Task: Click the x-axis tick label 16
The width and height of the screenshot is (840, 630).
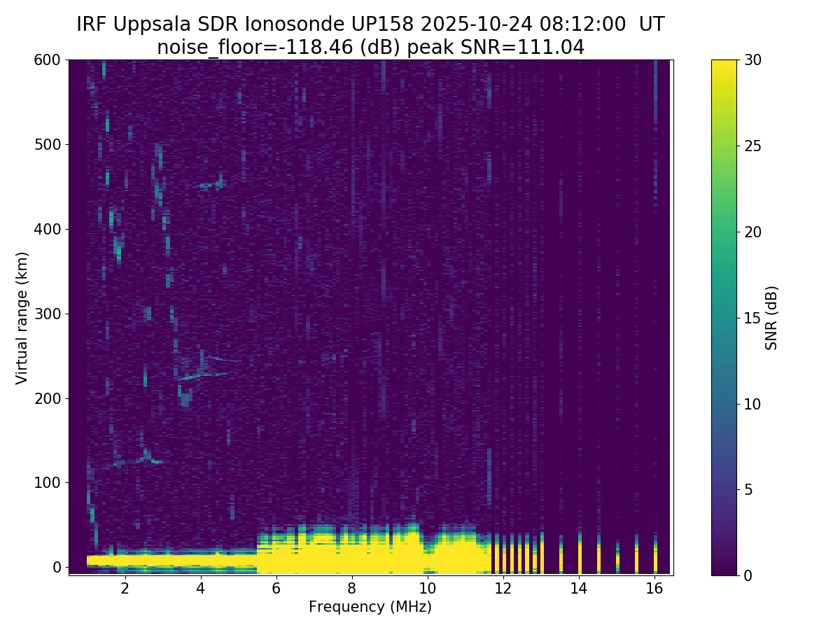Action: [x=654, y=589]
